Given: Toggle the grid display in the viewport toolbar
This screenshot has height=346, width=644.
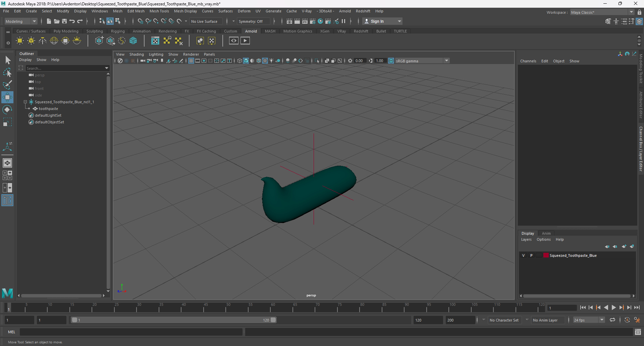Looking at the screenshot, I should coord(191,61).
